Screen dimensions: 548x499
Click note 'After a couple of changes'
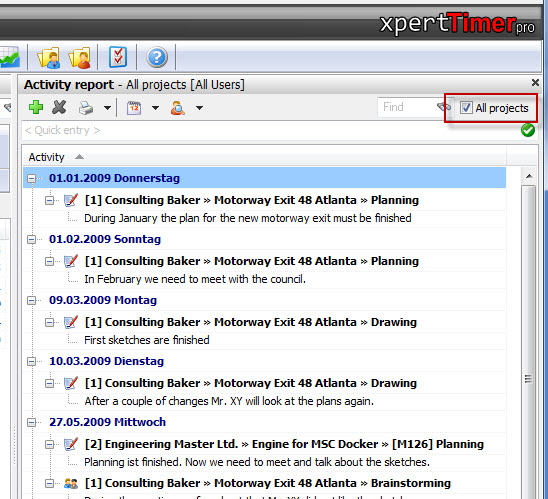(229, 401)
